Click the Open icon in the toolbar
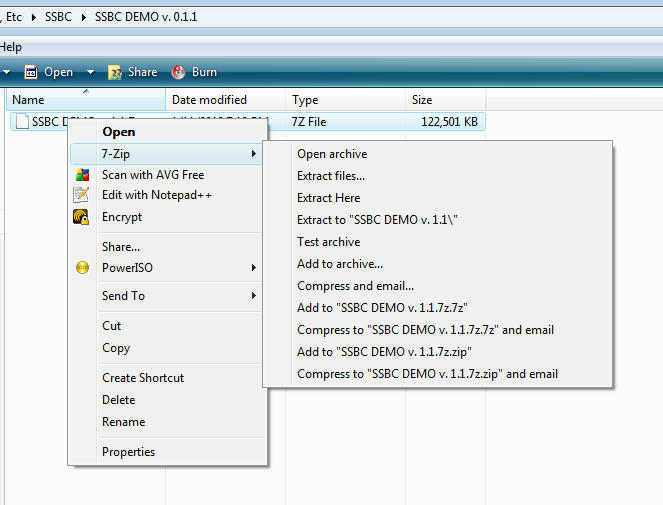 click(x=31, y=72)
